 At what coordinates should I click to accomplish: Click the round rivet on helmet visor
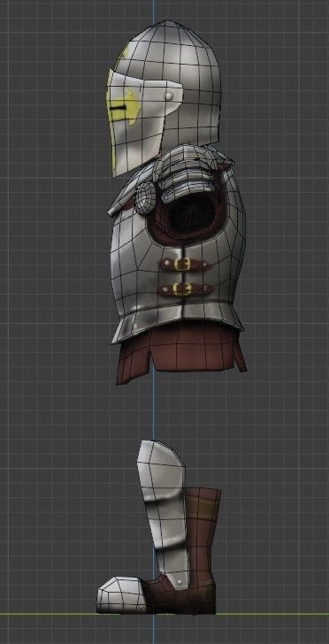point(168,96)
